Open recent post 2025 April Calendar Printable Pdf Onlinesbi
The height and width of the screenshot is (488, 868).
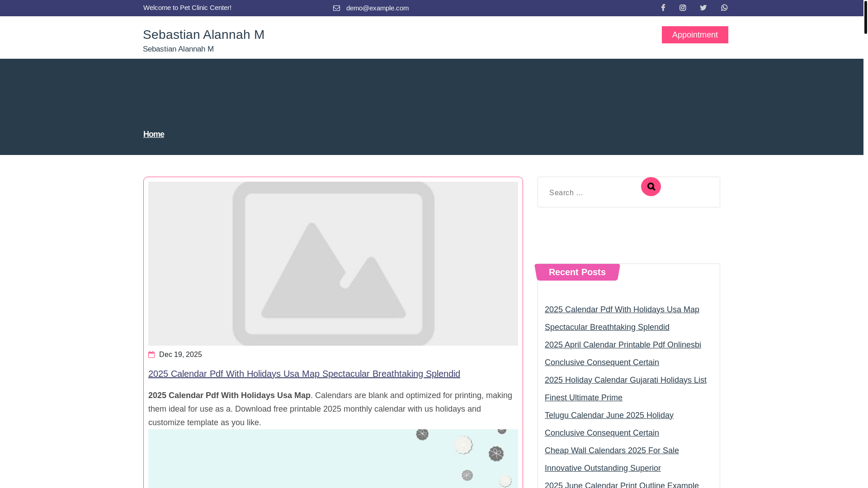click(x=623, y=353)
